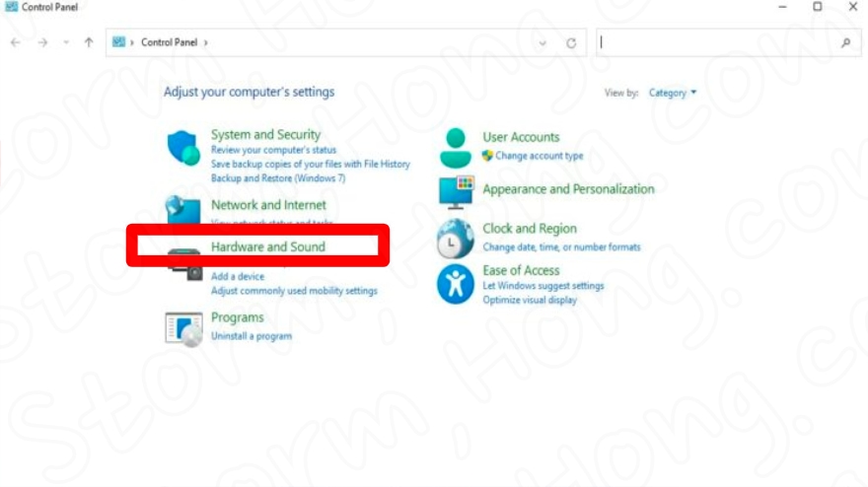Click the Clock and Region icon

(455, 239)
